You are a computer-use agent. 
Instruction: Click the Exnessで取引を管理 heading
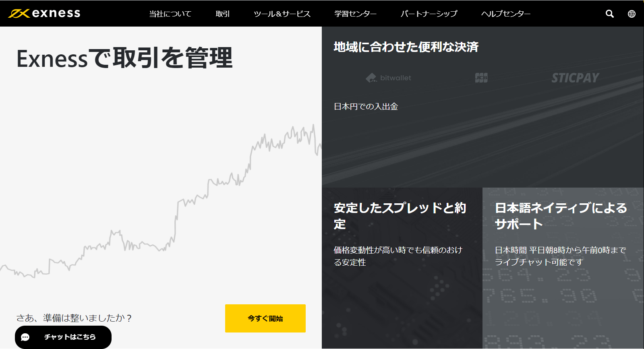point(124,58)
